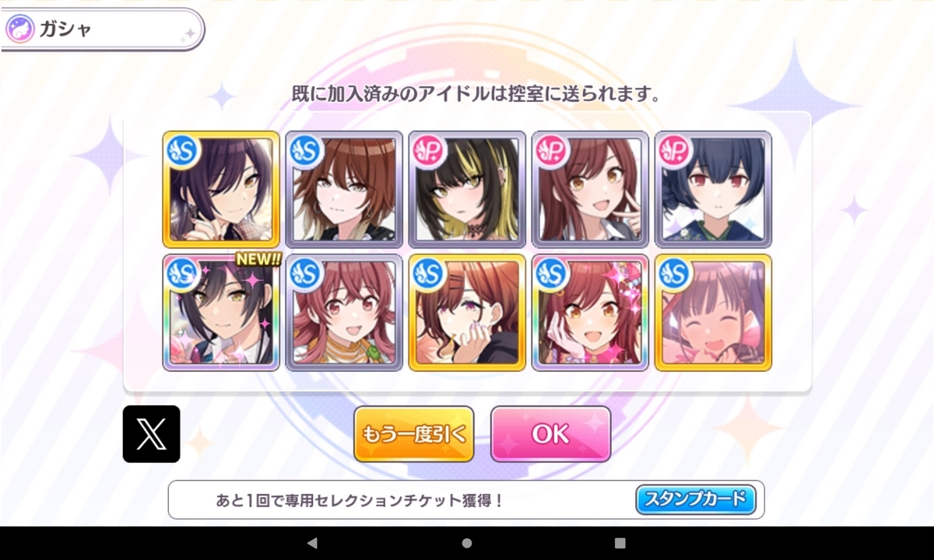934x560 pixels.
Task: Click the NEW!! label on the rainbow card
Action: (x=258, y=259)
